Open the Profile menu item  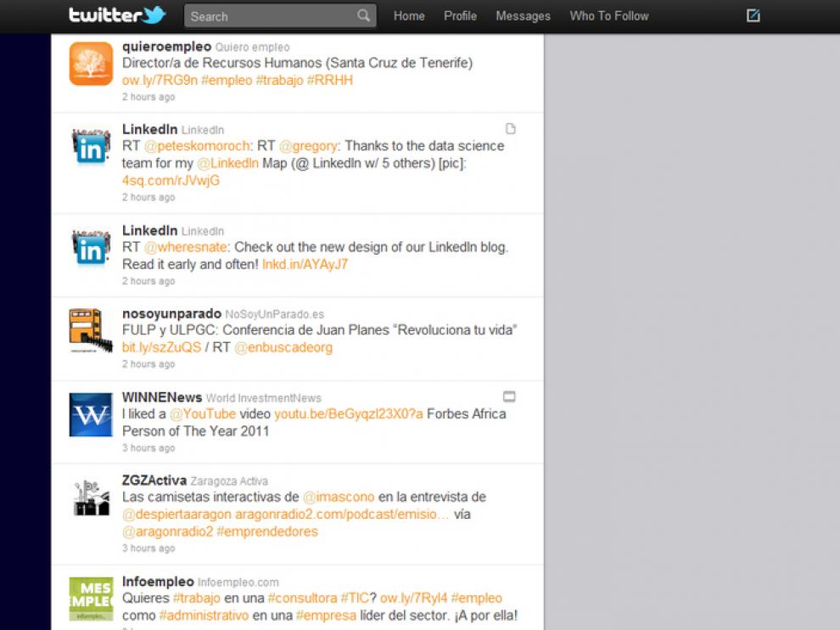tap(460, 16)
